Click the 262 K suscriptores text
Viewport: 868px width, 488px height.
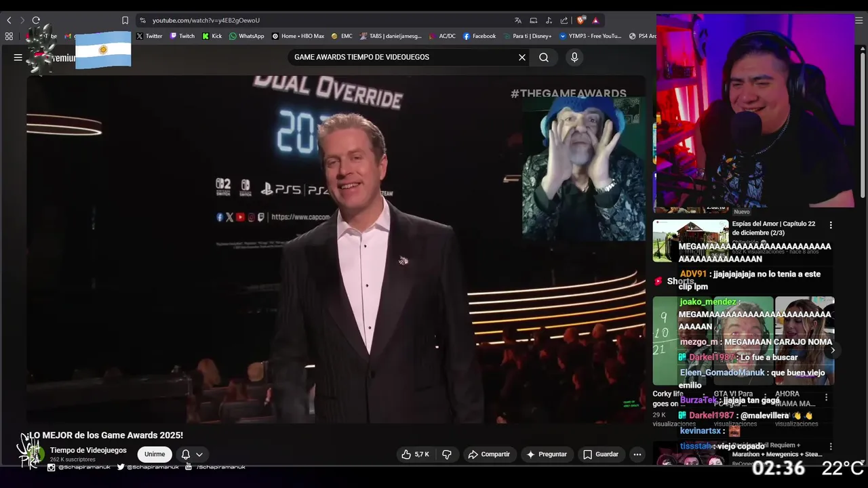point(73,460)
